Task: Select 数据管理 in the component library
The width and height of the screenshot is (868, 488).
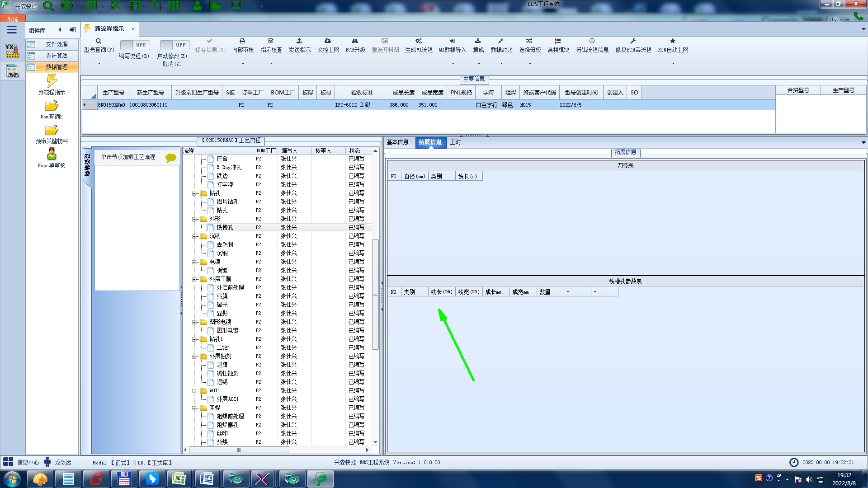Action: 56,67
